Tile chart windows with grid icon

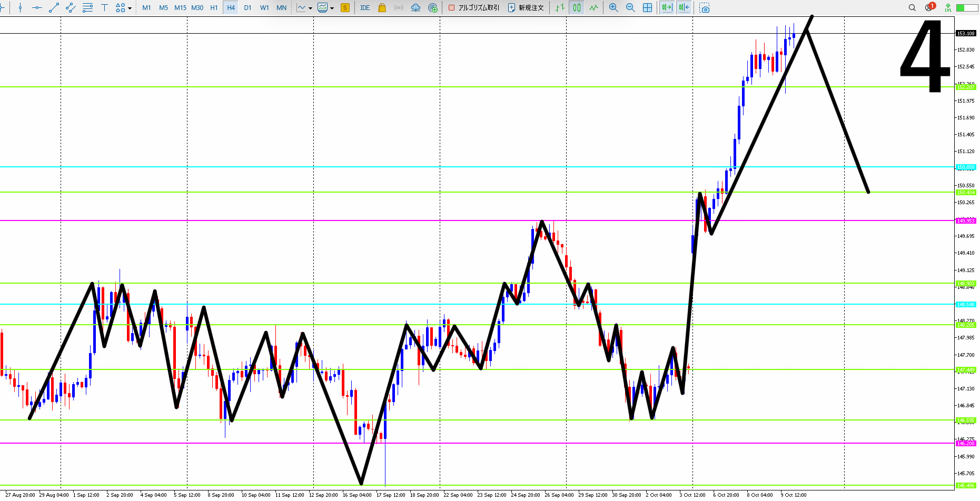click(647, 8)
